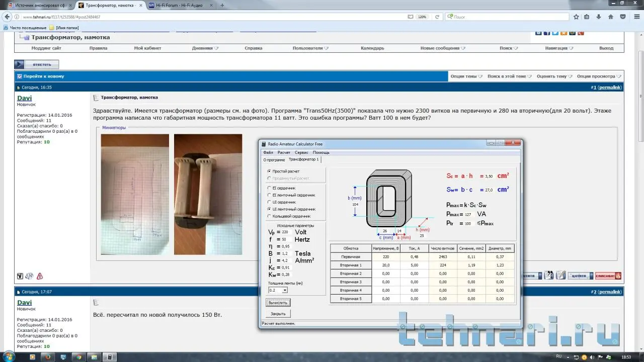The image size is (644, 362).
Task: Open new browser tab with plus icon
Action: [x=222, y=5]
